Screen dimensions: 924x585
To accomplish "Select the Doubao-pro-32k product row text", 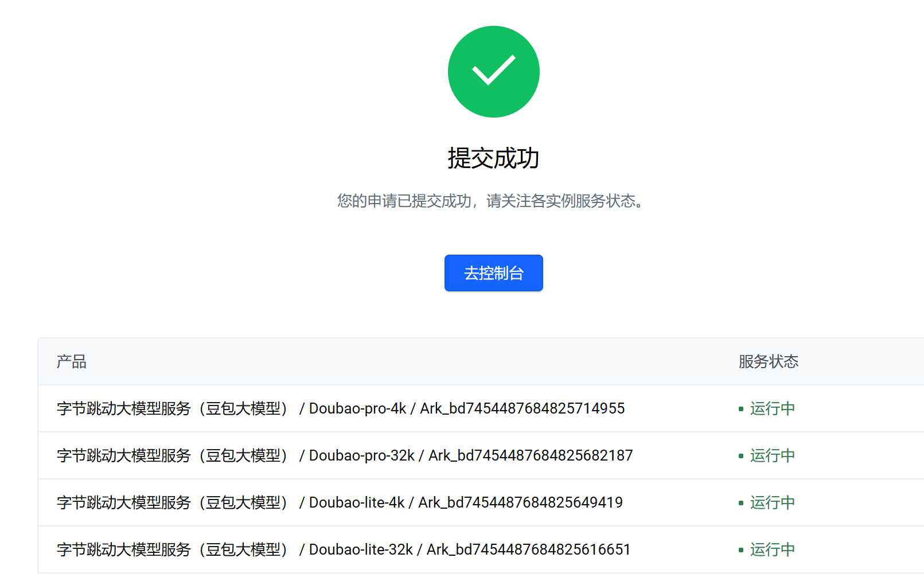I will point(345,455).
